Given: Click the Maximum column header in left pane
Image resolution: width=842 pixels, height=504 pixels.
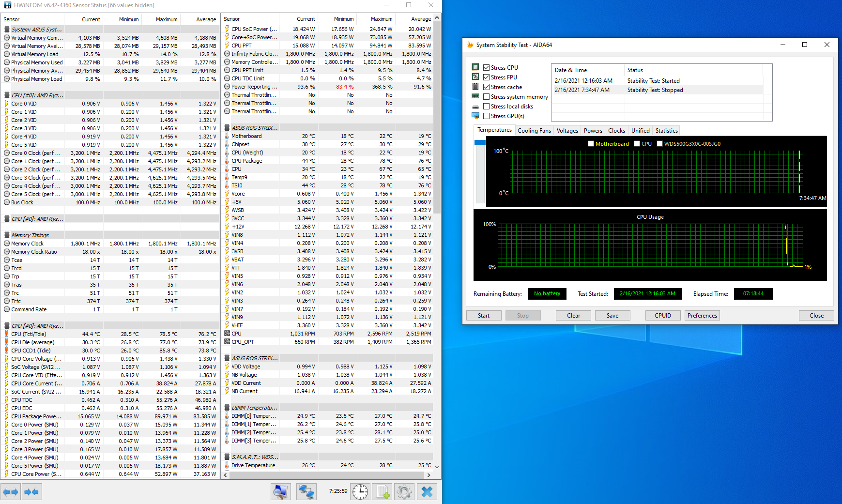Looking at the screenshot, I should point(161,19).
